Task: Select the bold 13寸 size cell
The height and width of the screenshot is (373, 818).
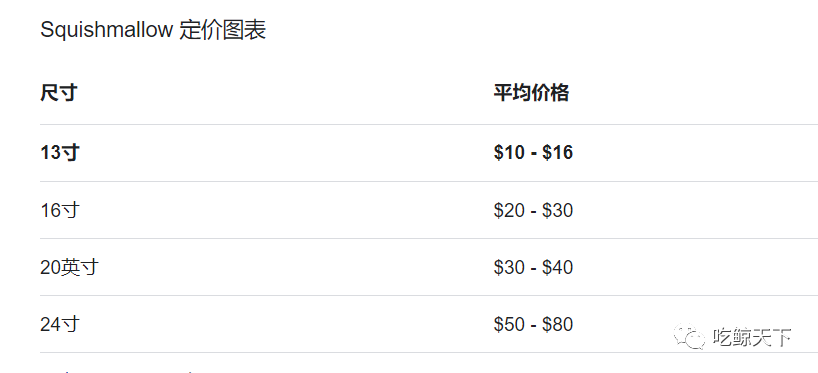Action: pyautogui.click(x=59, y=153)
